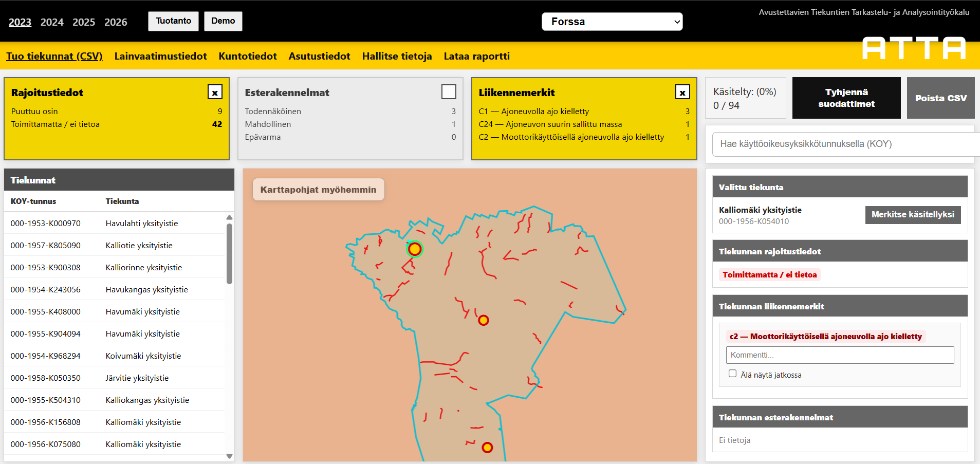Open Hallitse tietoja menu item
The image size is (980, 464).
click(397, 56)
